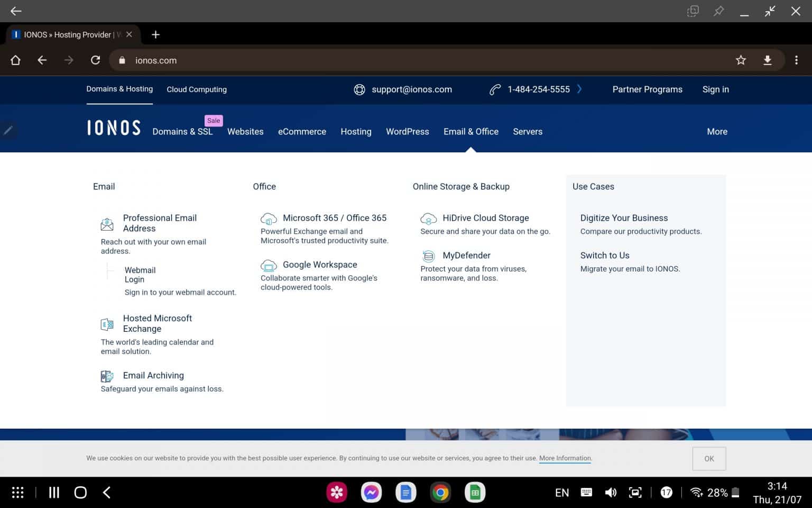Click the HiDrive Cloud Storage icon

428,218
